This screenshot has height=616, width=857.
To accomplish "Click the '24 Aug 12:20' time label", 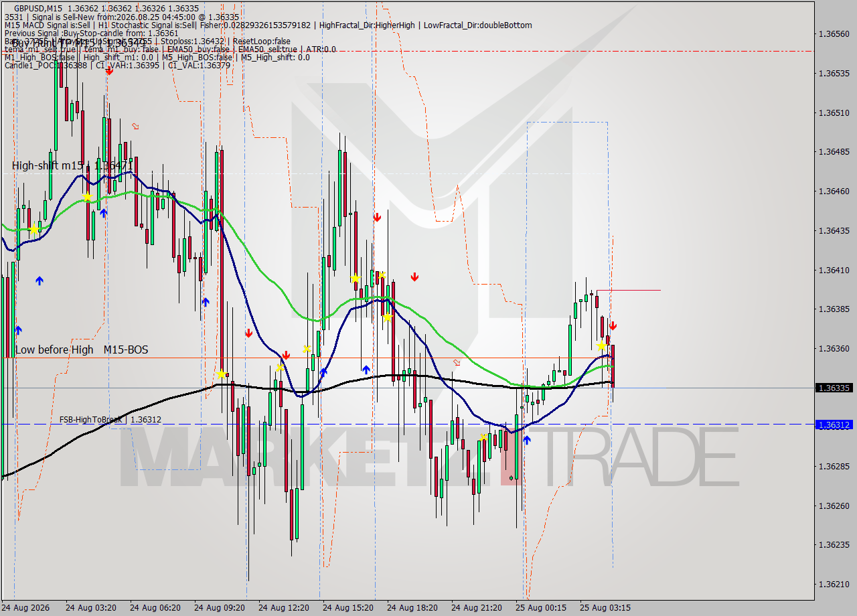I will point(284,608).
